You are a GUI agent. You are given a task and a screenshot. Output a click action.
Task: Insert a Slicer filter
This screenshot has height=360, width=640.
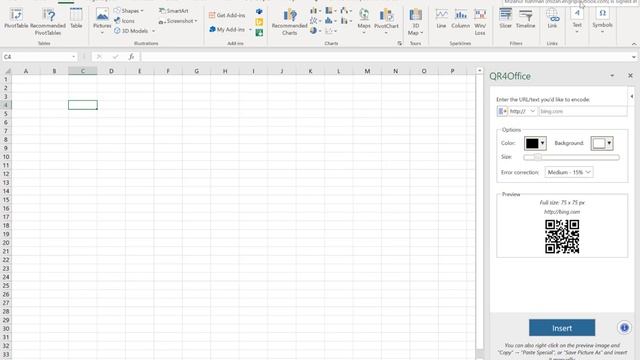pyautogui.click(x=505, y=19)
